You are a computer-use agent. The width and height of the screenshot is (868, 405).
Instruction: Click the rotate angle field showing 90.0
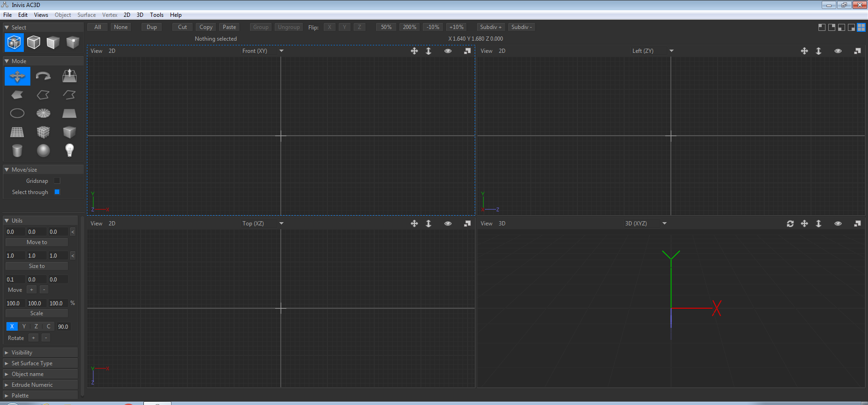(x=63, y=327)
